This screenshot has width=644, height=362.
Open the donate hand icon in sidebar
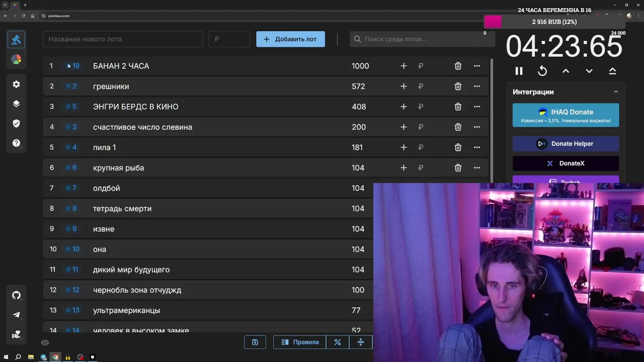point(16,334)
